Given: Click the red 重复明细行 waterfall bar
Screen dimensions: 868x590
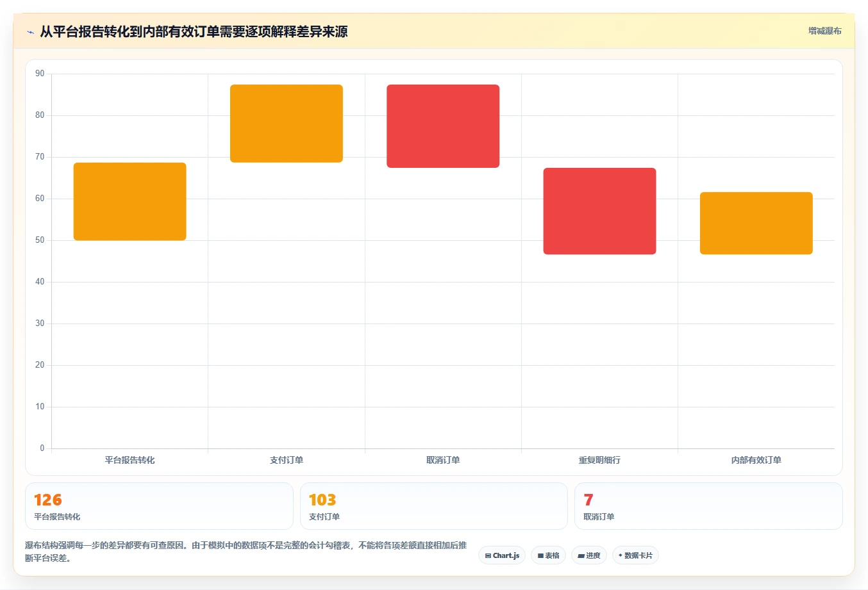Looking at the screenshot, I should 599,211.
